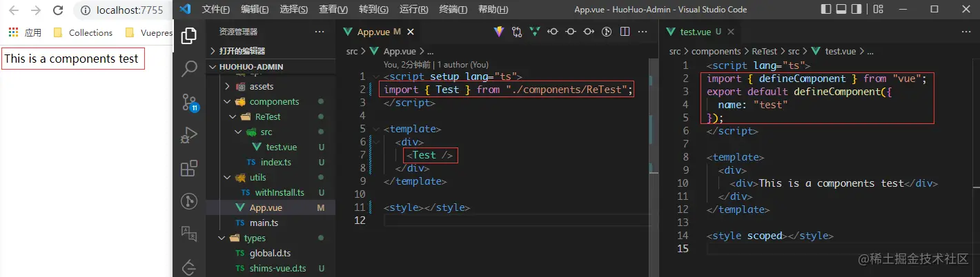Open withInstall.ts in the file tree
Image resolution: width=980 pixels, height=277 pixels.
(x=271, y=193)
